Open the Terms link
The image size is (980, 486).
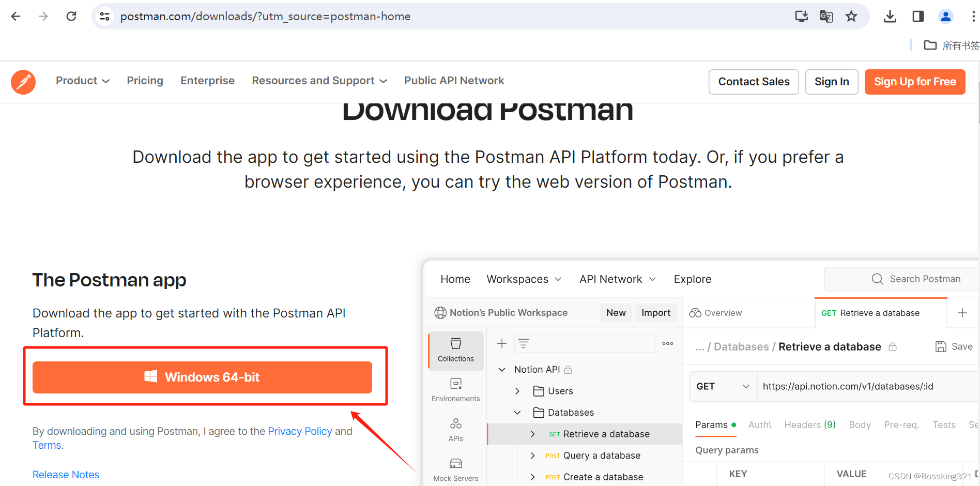tap(47, 445)
